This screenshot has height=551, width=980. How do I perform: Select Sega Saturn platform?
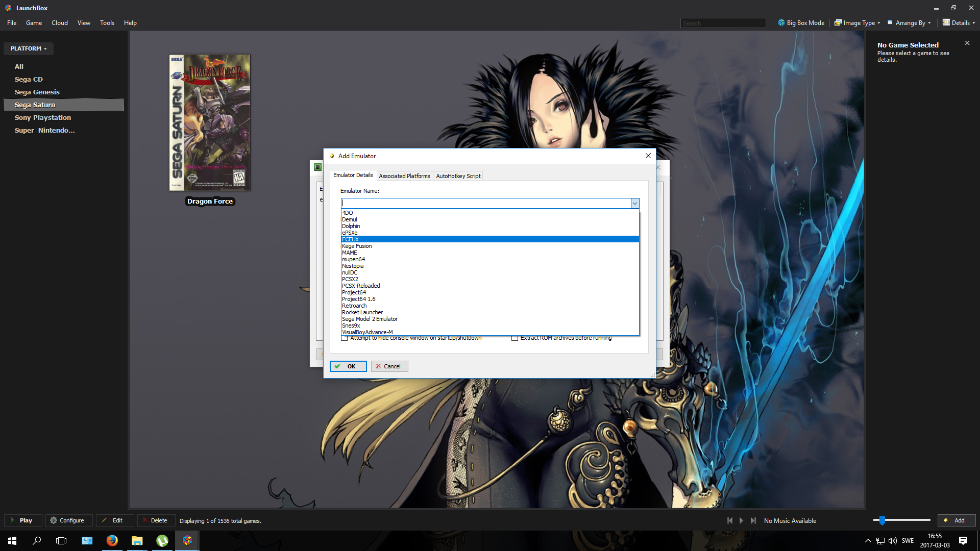64,105
